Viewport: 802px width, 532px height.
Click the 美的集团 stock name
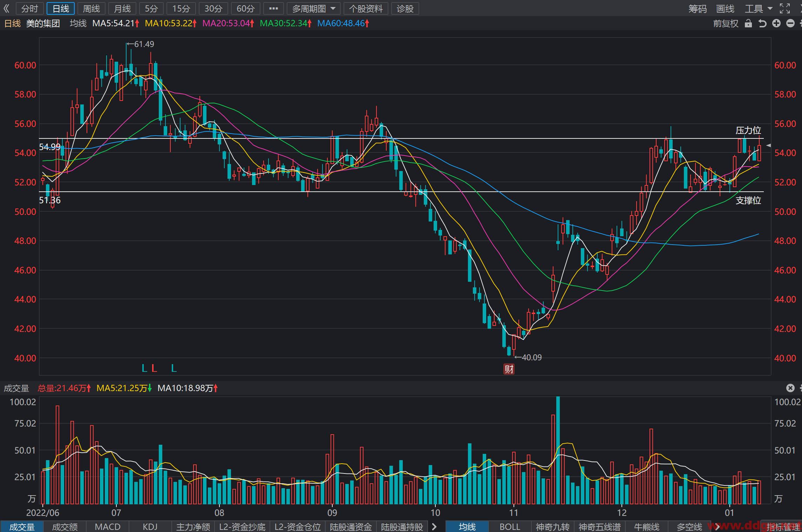click(43, 23)
